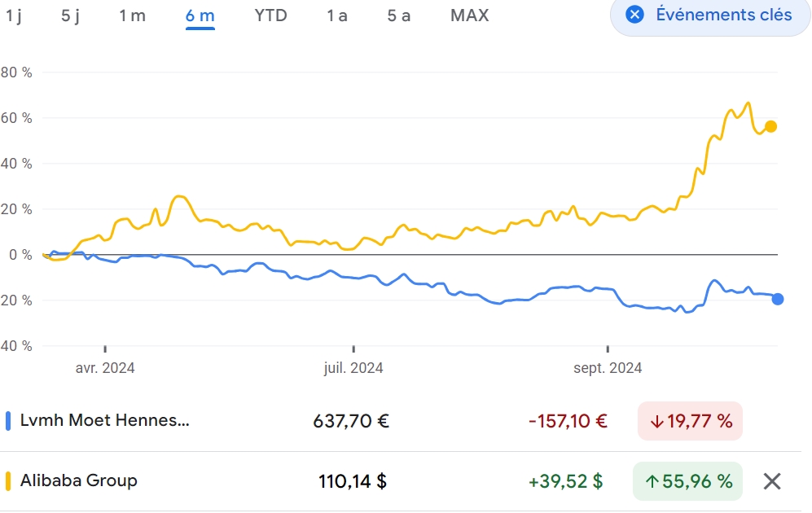
Task: Show the 1 m chart range
Action: coord(132,15)
